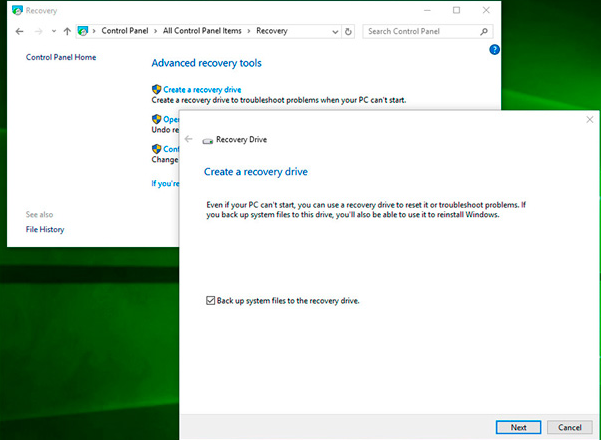Click the refresh button beside address bar
601x440 pixels.
coord(349,31)
